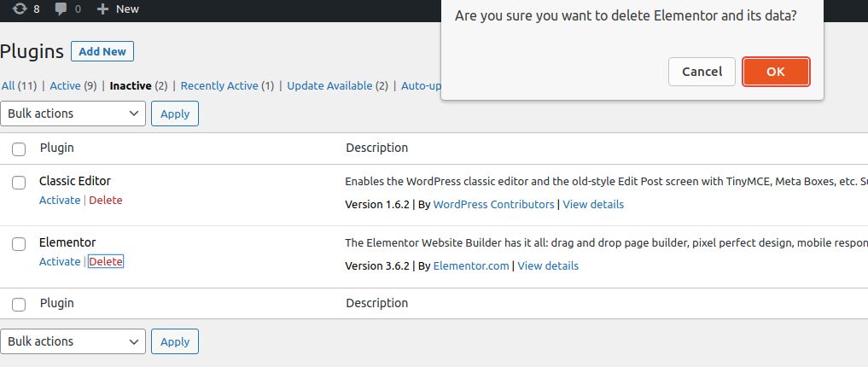Cancel the Elementor delete dialog
Screen dimensions: 868x367
(x=702, y=72)
